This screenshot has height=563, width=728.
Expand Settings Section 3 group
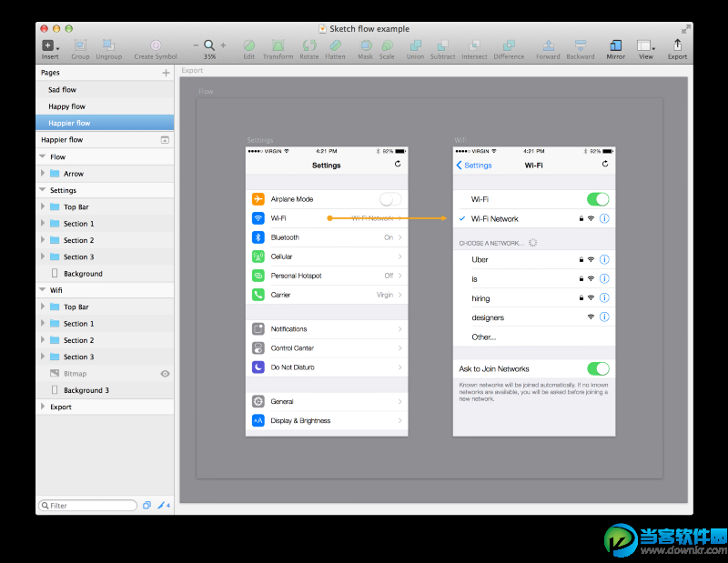[43, 256]
